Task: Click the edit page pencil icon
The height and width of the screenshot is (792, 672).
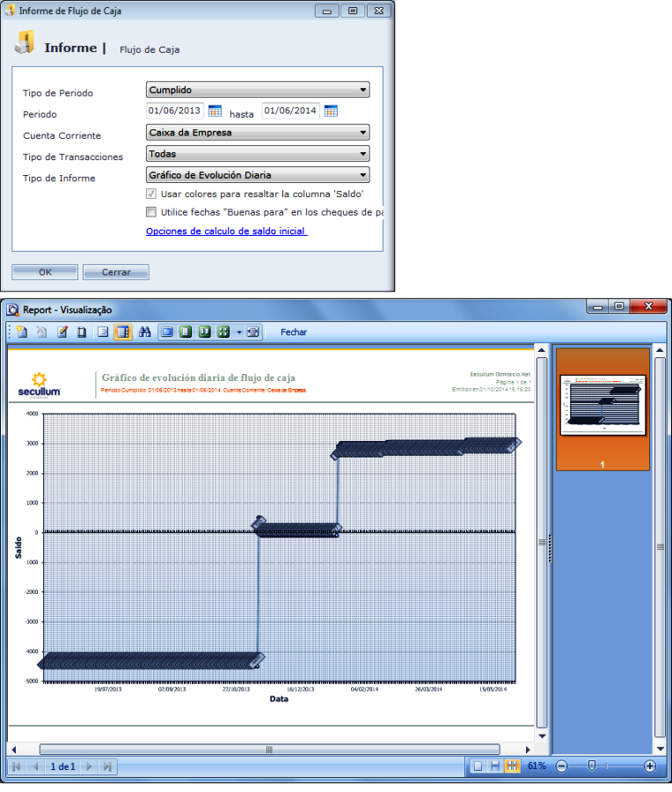Action: [62, 332]
